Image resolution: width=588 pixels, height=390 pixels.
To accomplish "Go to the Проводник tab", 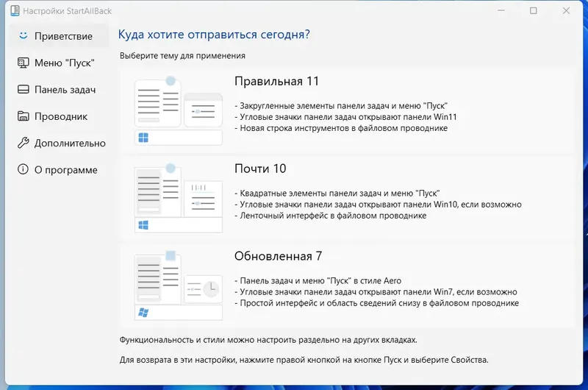I will [x=59, y=116].
